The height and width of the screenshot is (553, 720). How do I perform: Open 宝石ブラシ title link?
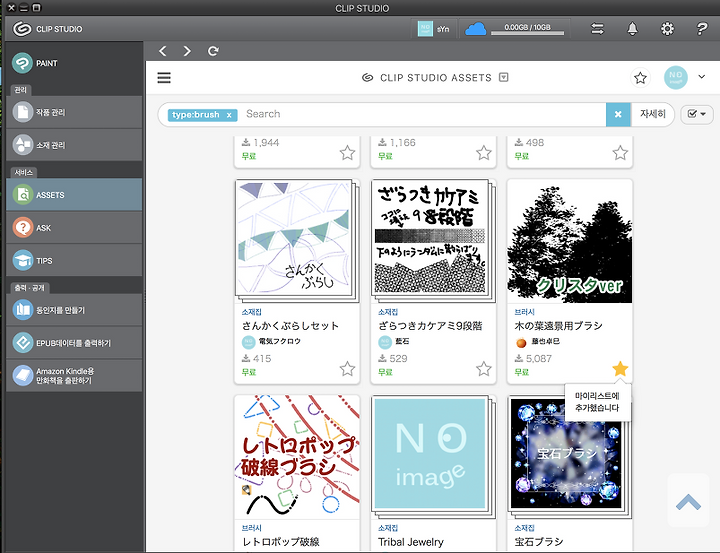point(539,542)
